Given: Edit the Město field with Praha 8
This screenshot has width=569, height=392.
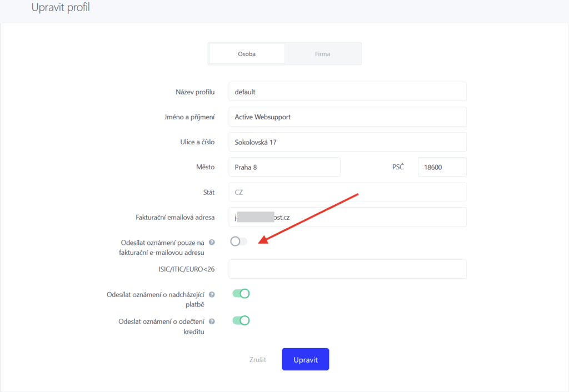Looking at the screenshot, I should [x=284, y=167].
